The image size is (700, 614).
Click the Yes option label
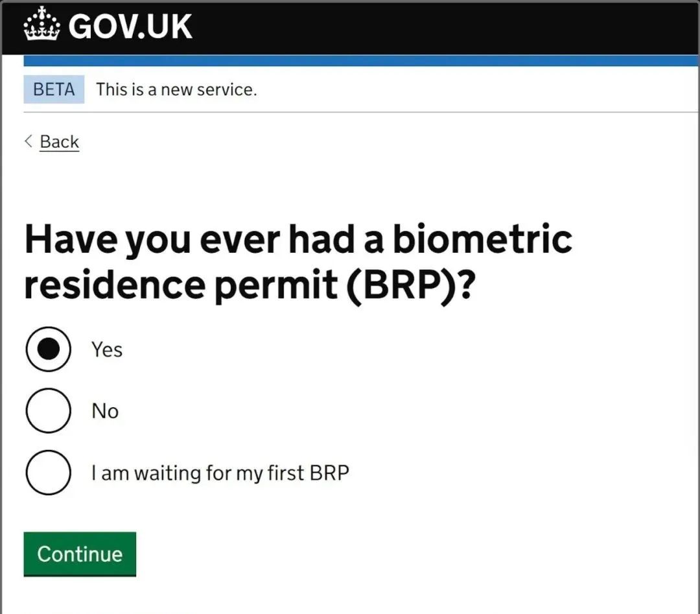coord(107,349)
